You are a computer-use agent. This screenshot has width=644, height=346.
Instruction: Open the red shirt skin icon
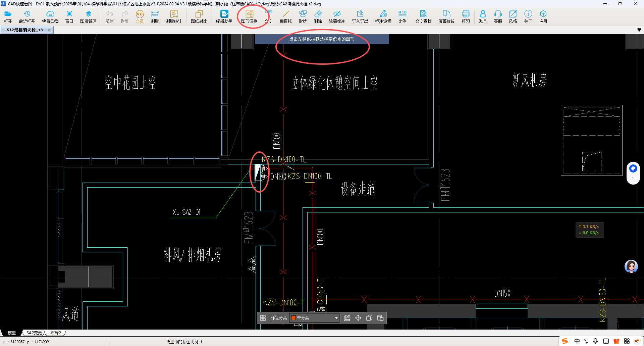point(616,341)
